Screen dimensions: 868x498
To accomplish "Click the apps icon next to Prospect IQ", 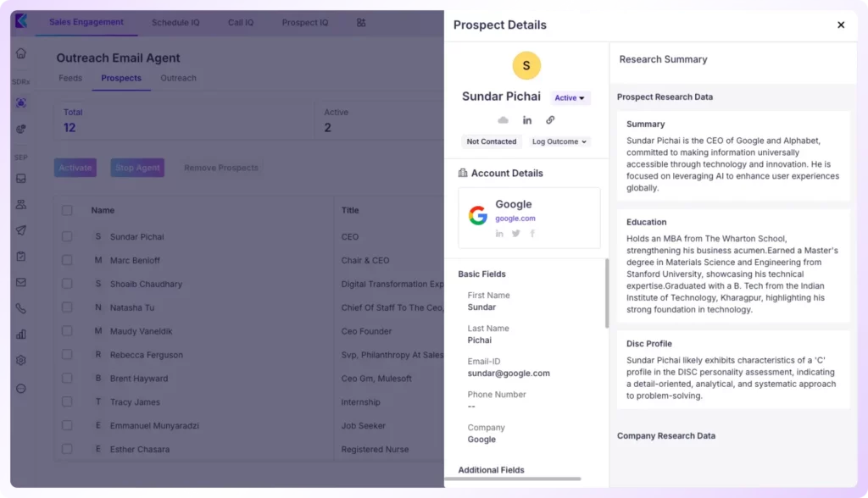I will (361, 23).
